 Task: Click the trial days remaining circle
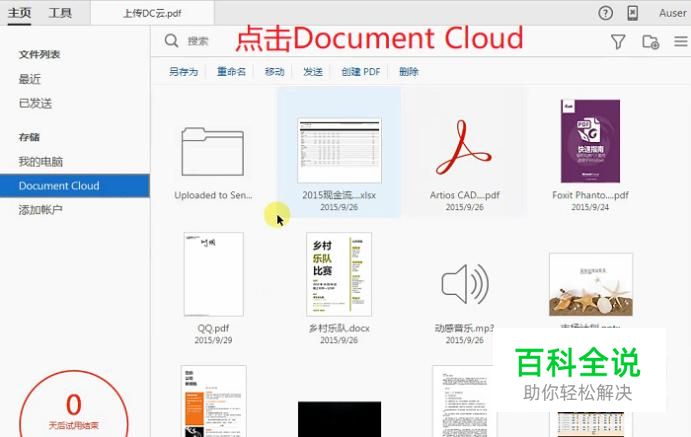click(x=74, y=405)
